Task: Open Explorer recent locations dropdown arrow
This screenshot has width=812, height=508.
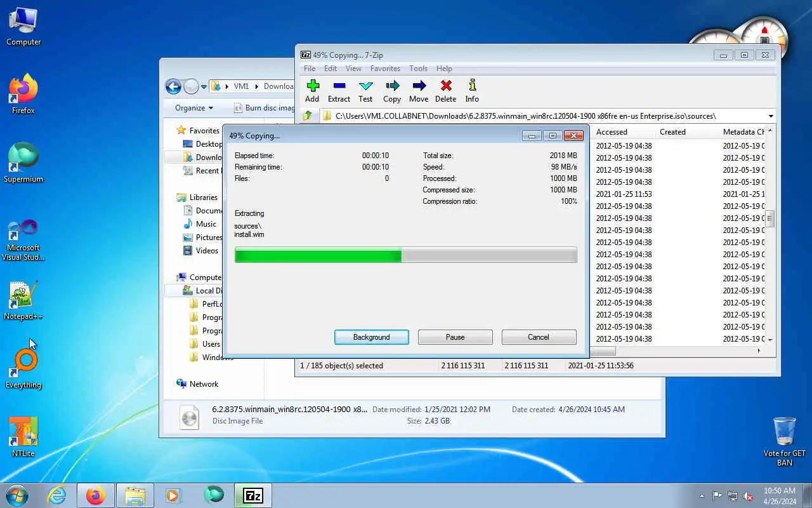Action: (x=204, y=86)
